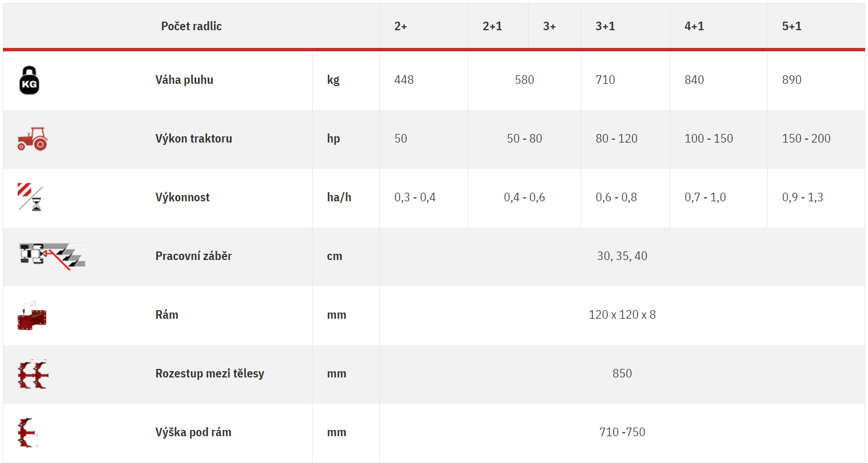Click the body spacing plough icon
The height and width of the screenshot is (463, 868).
[33, 374]
